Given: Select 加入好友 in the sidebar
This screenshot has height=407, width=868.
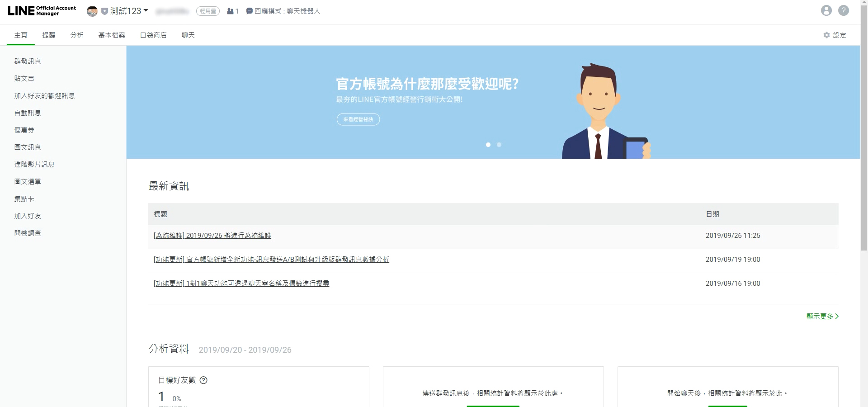Looking at the screenshot, I should 28,216.
